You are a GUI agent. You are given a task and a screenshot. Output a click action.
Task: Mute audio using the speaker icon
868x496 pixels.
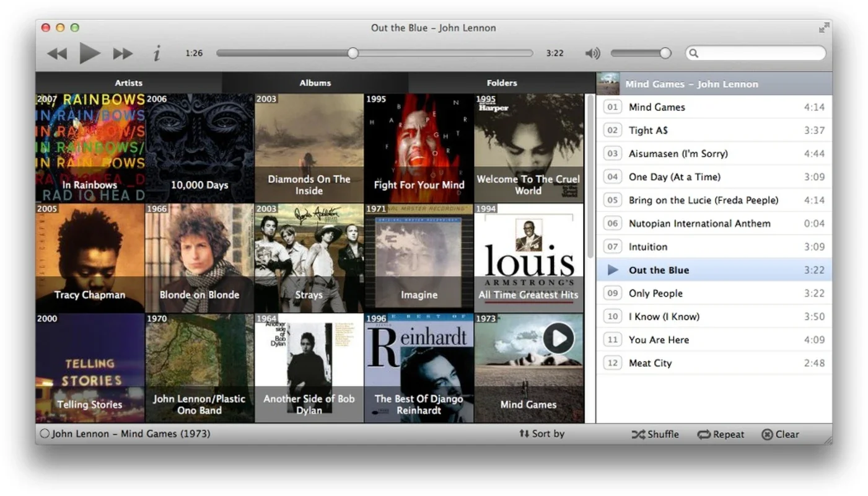593,53
